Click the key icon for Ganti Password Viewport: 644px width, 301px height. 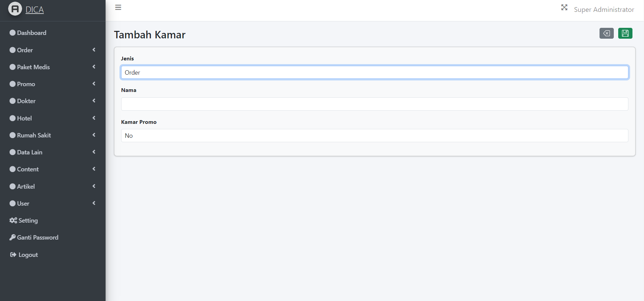coord(13,237)
